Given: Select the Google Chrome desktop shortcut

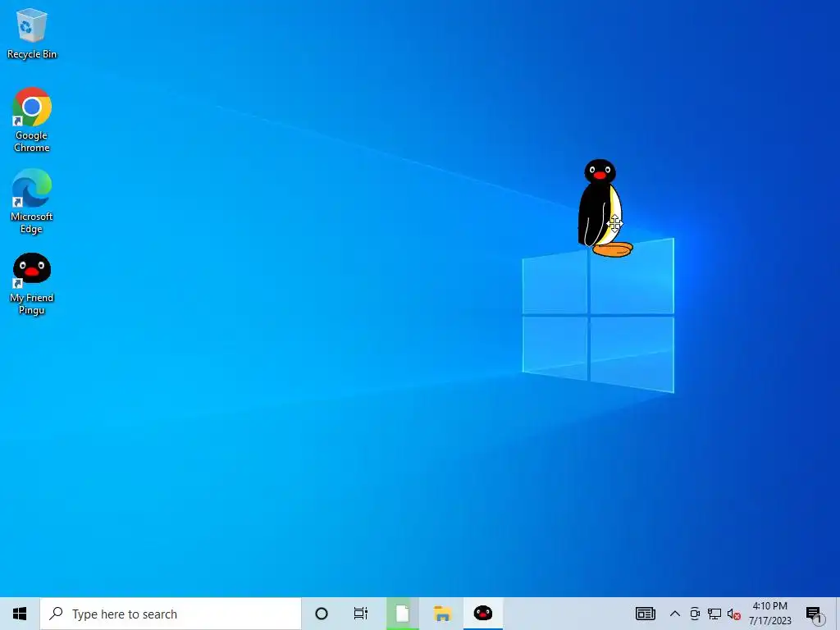Looking at the screenshot, I should pyautogui.click(x=32, y=120).
